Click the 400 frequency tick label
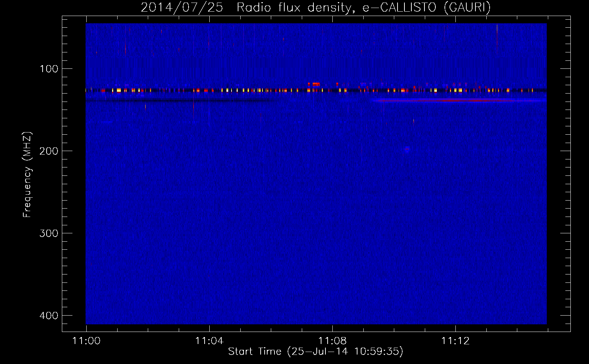 coord(49,316)
